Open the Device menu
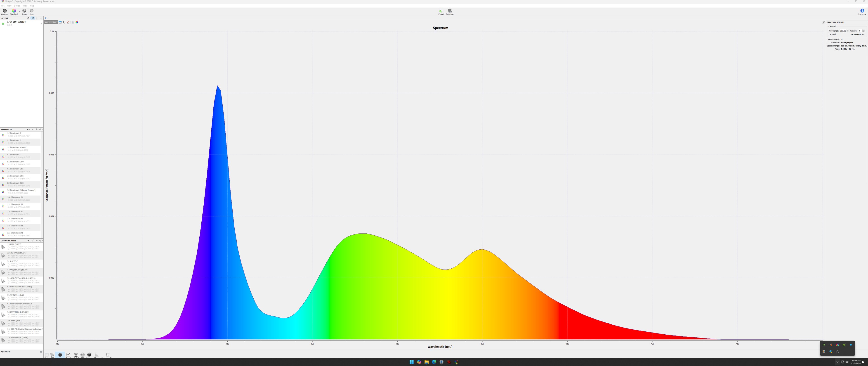 point(17,6)
